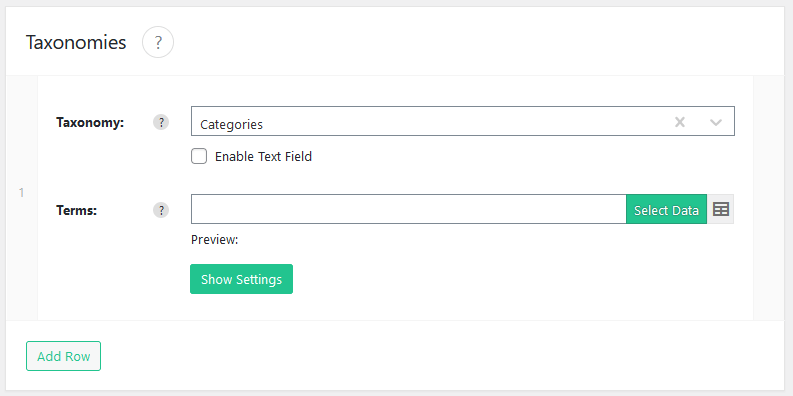Click the Preview label under Terms
The height and width of the screenshot is (396, 793).
coord(214,240)
